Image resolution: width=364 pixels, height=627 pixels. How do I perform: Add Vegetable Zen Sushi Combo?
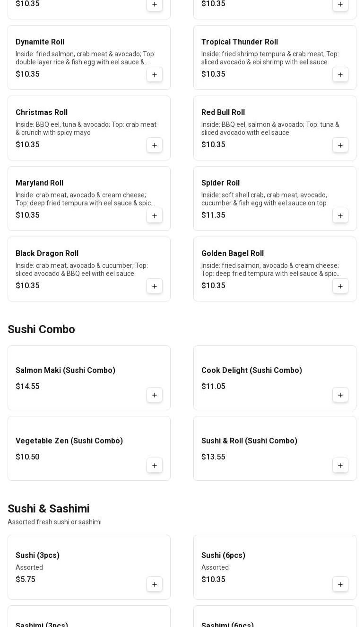click(155, 466)
